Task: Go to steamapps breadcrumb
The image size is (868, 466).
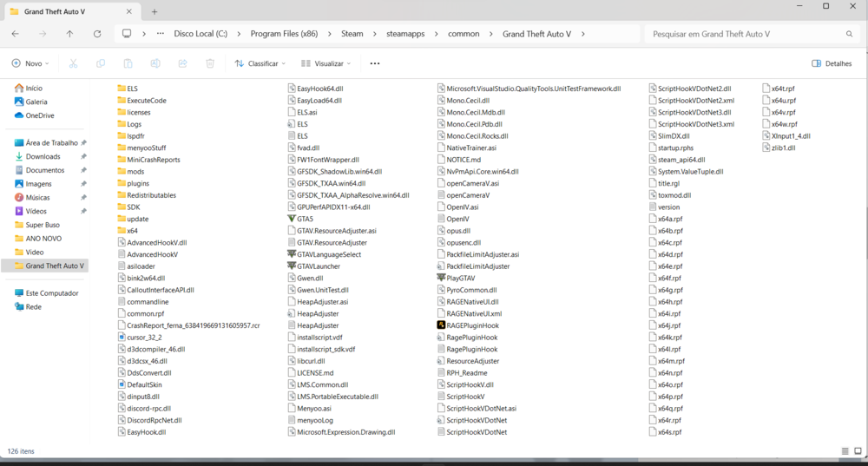Action: [x=405, y=34]
